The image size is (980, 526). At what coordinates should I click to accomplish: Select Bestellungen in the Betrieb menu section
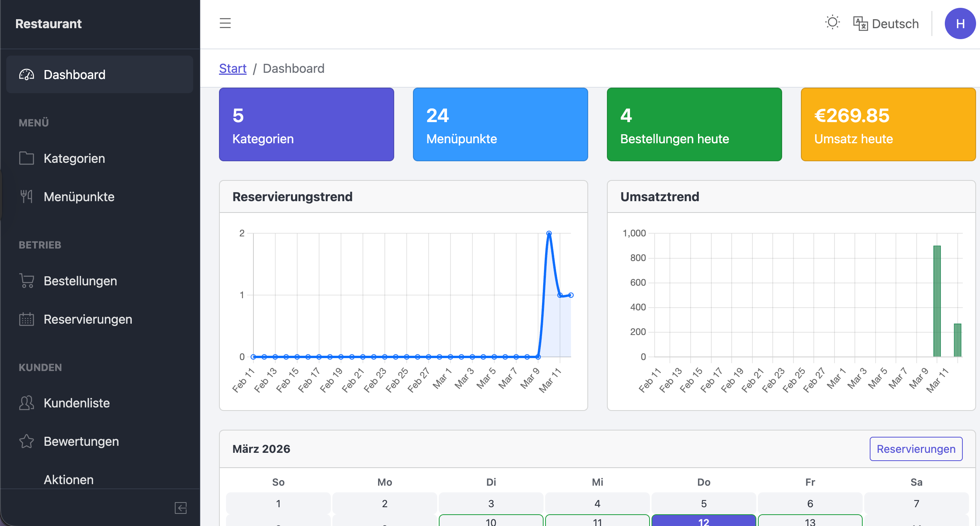pos(80,281)
